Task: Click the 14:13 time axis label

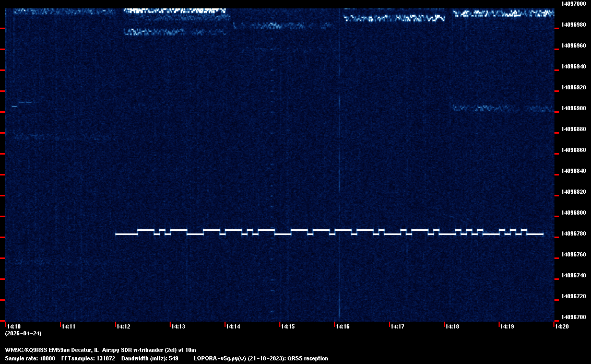Action: click(x=178, y=326)
